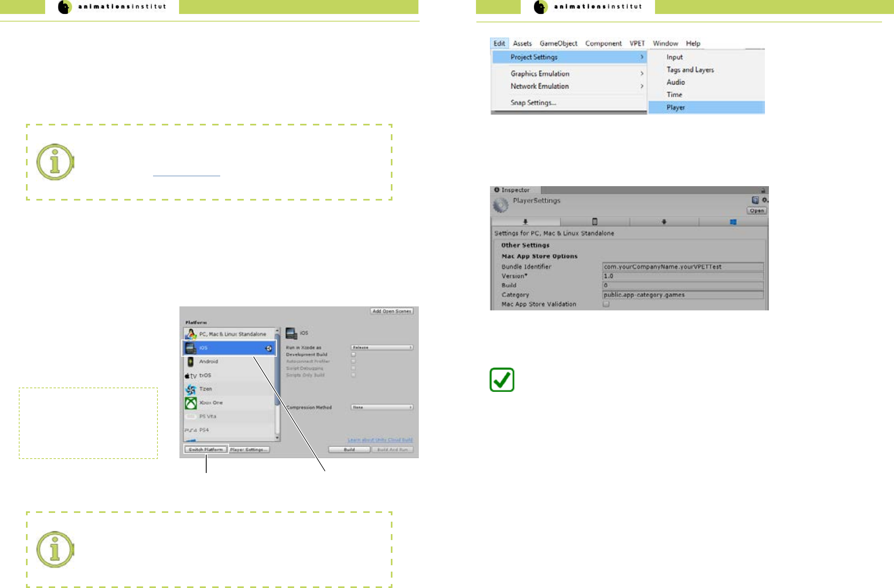The image size is (894, 588).
Task: Open the Compression Method dropdown
Action: (x=382, y=407)
